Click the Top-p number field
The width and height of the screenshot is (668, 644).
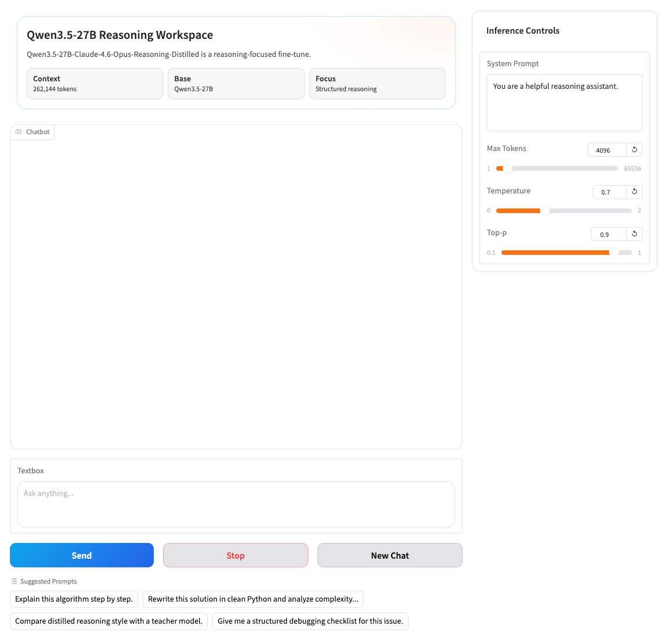[608, 235]
